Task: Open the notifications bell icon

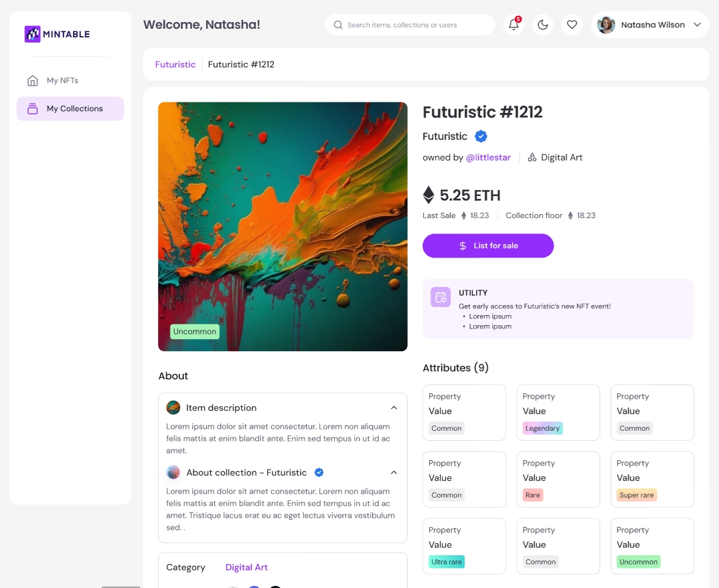Action: pos(513,25)
